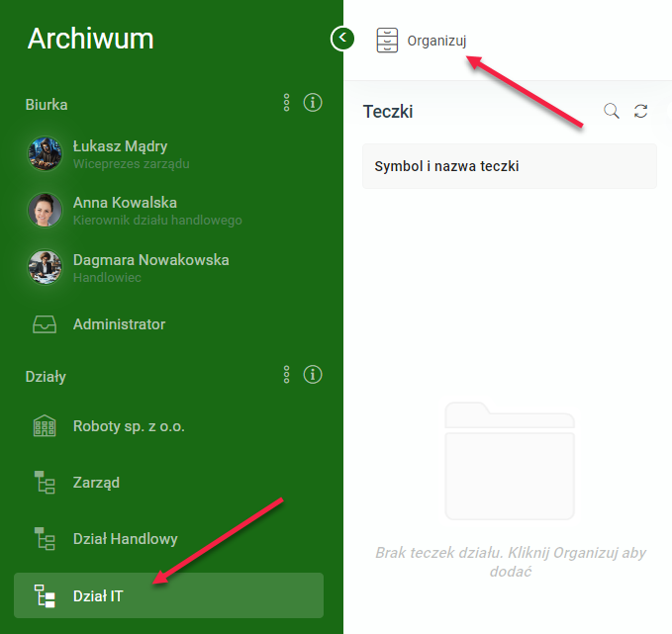This screenshot has height=634, width=672.
Task: Click the Działy section heading
Action: 46,377
